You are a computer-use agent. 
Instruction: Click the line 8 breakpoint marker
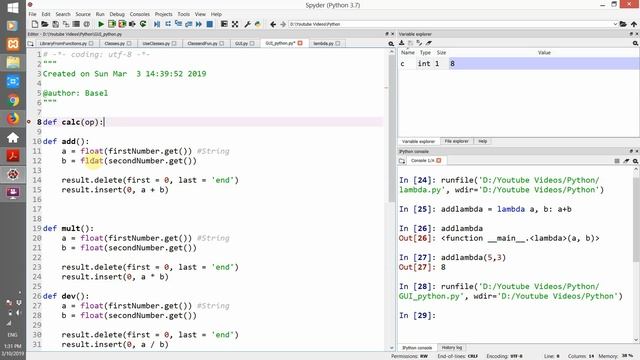pos(29,122)
